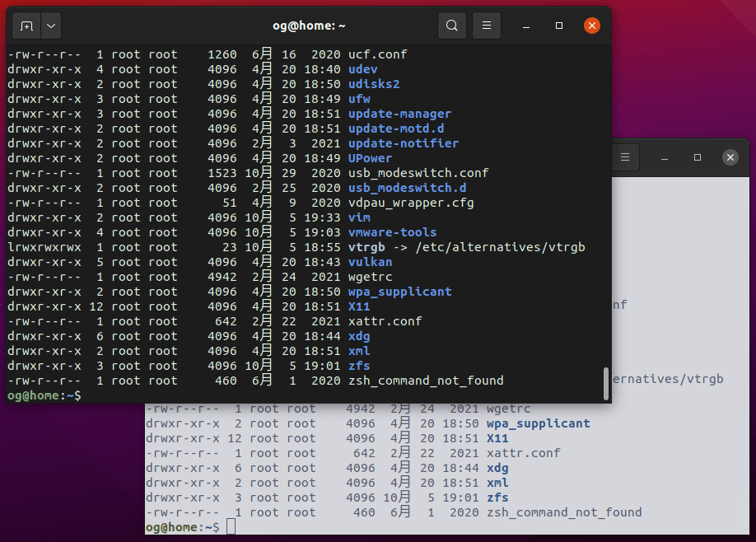This screenshot has height=542, width=756.
Task: Click 'xdg' in the front terminal
Action: pos(359,337)
